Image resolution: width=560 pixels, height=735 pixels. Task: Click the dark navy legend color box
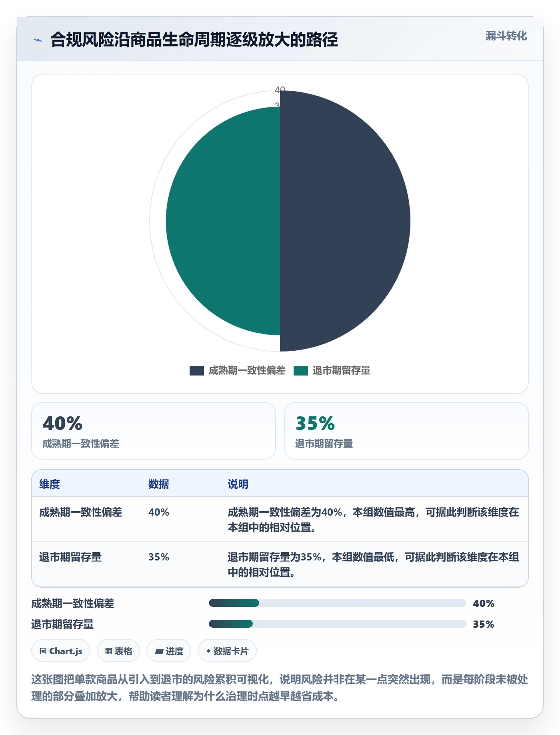click(x=197, y=371)
